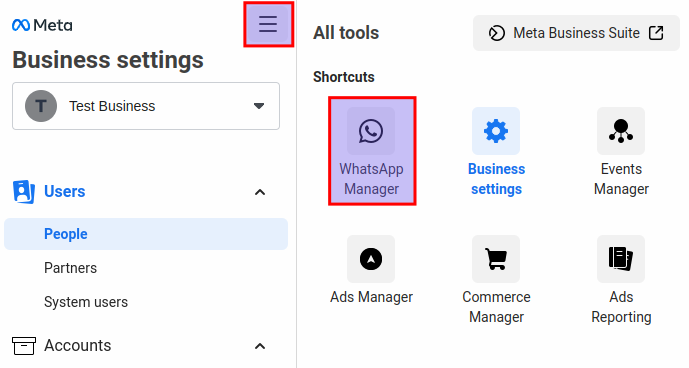Collapse the Users section chevron
The width and height of the screenshot is (689, 368).
[x=260, y=192]
